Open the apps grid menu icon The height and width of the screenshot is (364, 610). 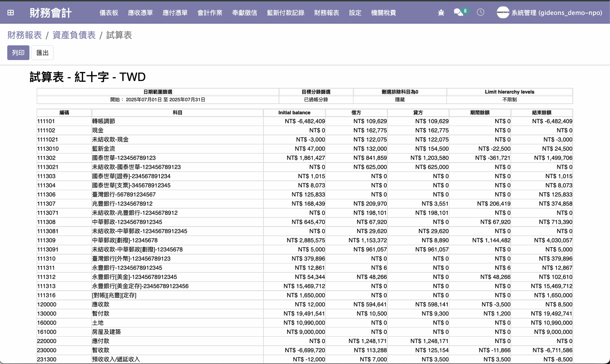[x=10, y=13]
